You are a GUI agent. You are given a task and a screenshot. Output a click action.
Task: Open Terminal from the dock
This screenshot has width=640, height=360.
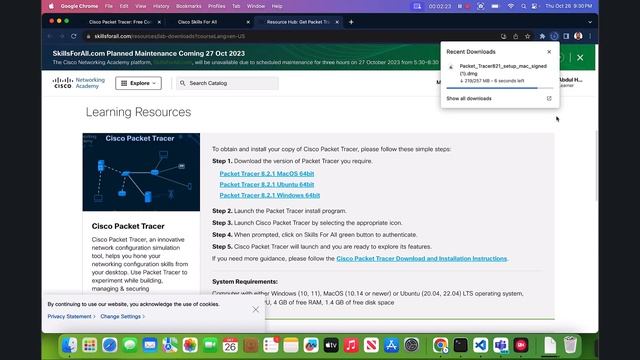tap(460, 345)
